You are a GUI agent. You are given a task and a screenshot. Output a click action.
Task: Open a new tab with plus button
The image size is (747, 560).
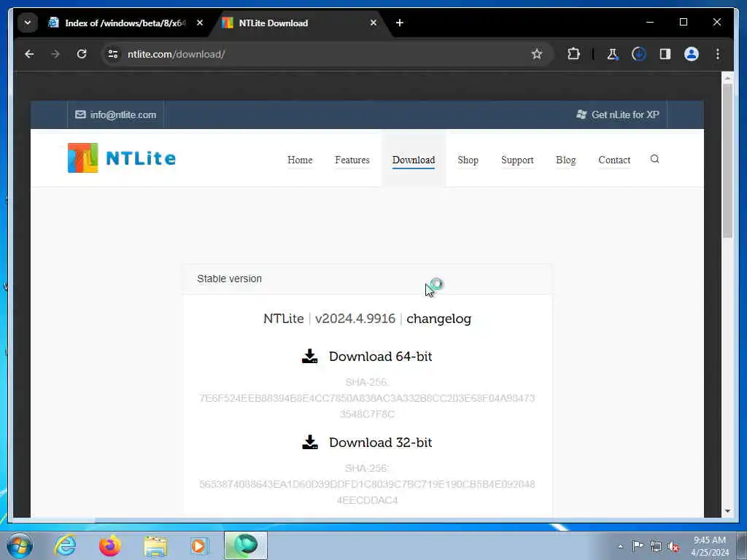coord(400,23)
